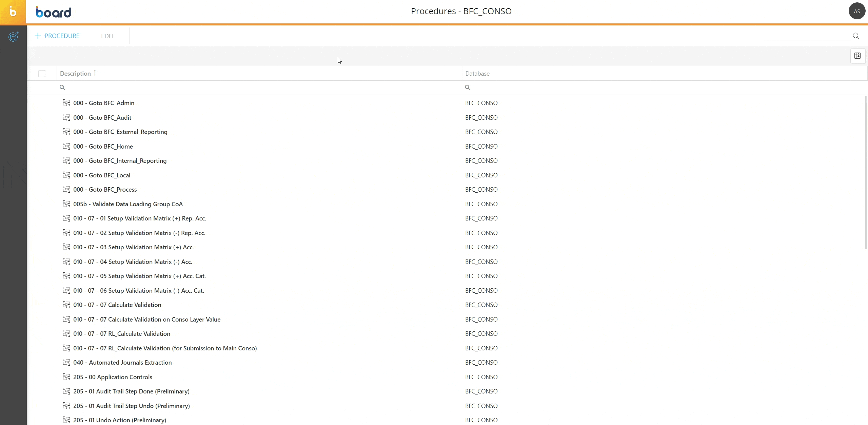Click BFC_CONSO cell in Goto BFC_Admin row
The width and height of the screenshot is (868, 425).
481,103
